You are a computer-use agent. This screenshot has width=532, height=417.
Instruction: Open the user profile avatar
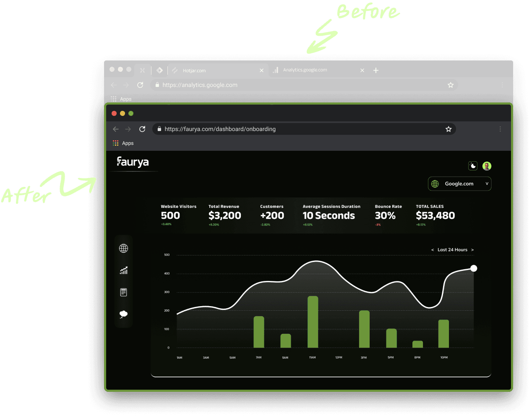tap(486, 165)
